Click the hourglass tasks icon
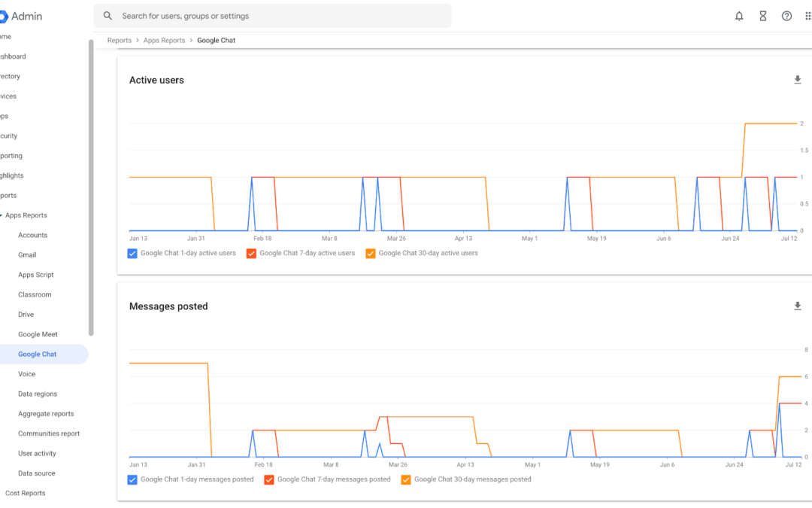This screenshot has height=508, width=812. pos(763,16)
